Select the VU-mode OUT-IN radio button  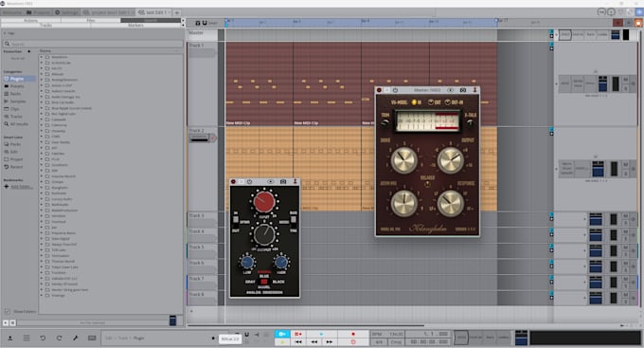pyautogui.click(x=448, y=102)
